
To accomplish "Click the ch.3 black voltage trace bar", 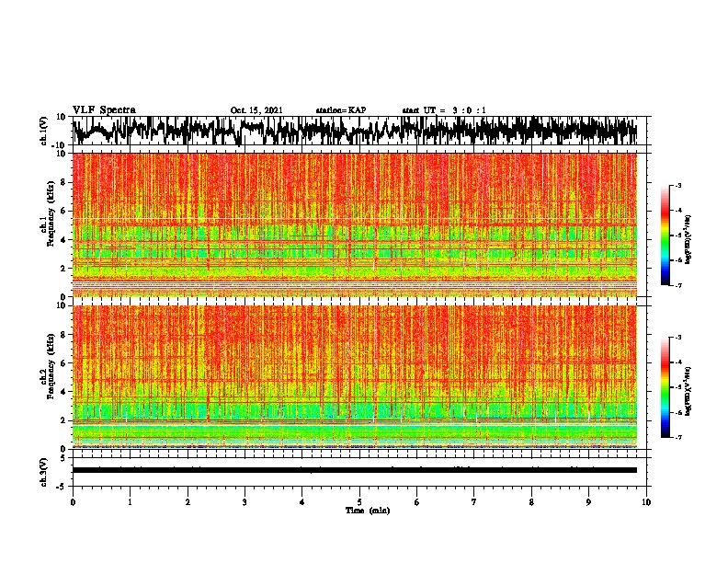I will tap(355, 470).
